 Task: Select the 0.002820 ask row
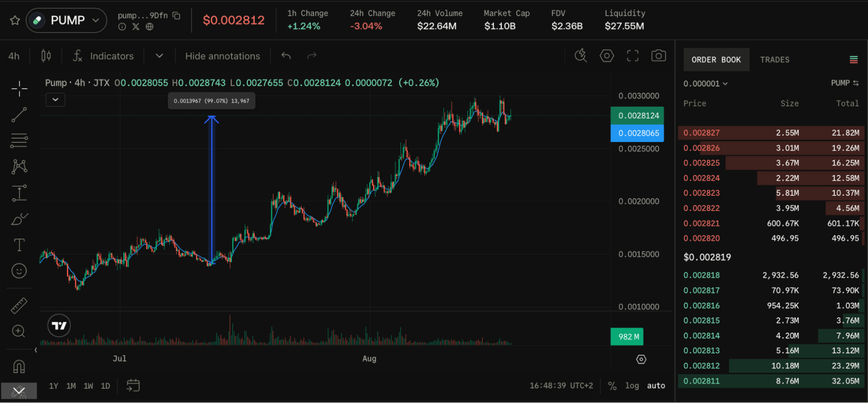771,238
